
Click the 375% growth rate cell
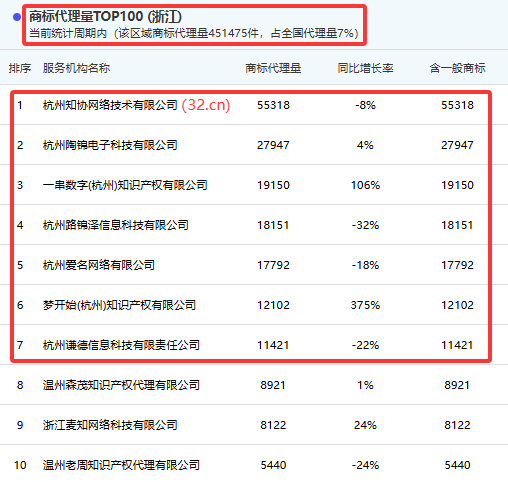pyautogui.click(x=365, y=305)
